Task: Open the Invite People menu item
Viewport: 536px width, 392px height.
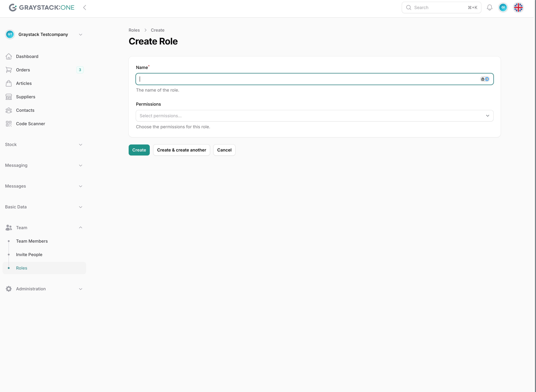Action: pos(29,255)
